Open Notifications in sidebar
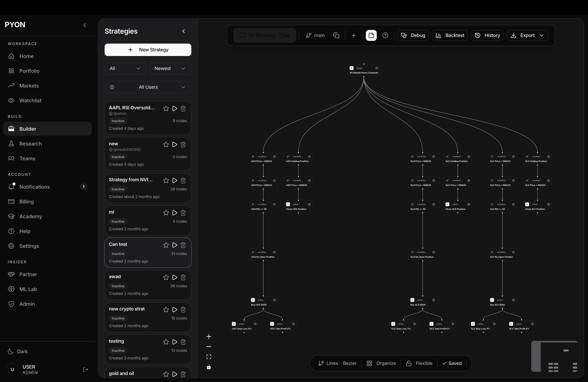 click(x=47, y=187)
